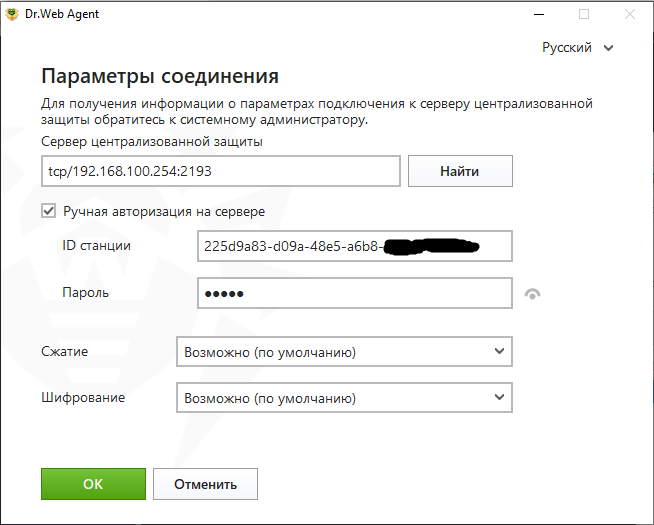654x525 pixels.
Task: Click the Сжатие label
Action: point(65,352)
